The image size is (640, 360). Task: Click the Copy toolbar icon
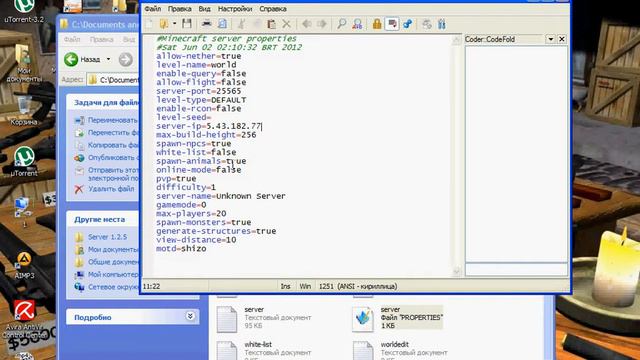coord(257,24)
